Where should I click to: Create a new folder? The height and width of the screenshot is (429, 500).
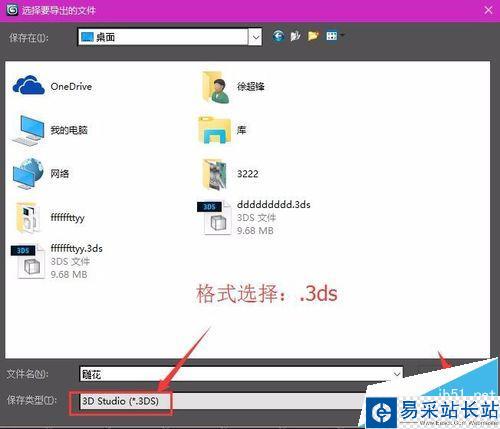pyautogui.click(x=313, y=36)
